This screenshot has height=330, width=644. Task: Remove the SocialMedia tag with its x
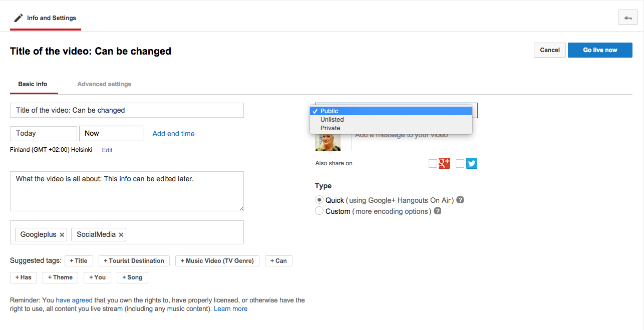121,235
